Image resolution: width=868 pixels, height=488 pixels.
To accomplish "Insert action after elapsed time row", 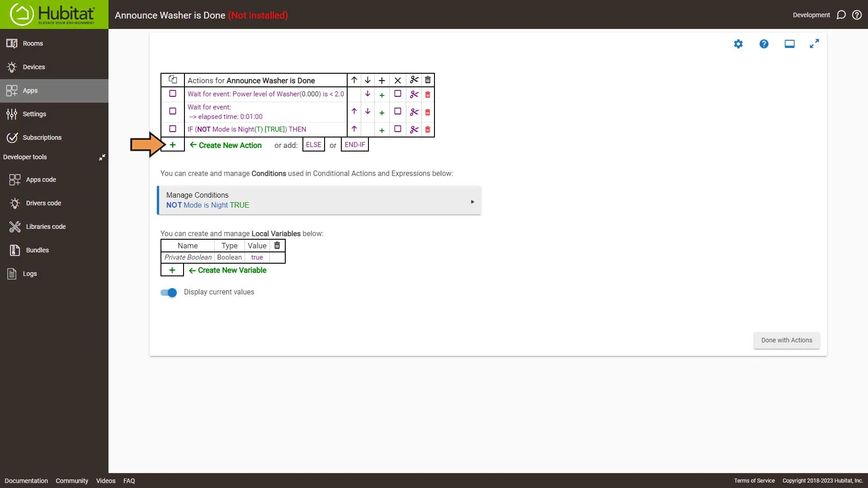I will pos(382,113).
